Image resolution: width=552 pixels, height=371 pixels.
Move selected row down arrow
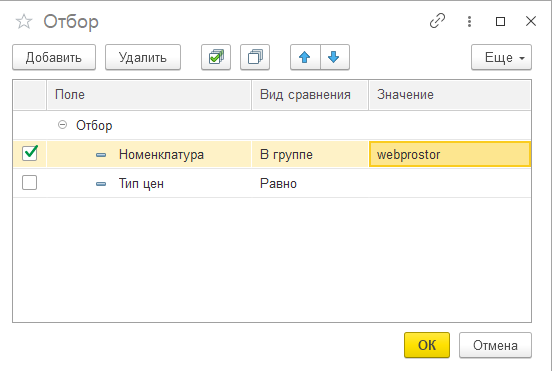coord(334,57)
